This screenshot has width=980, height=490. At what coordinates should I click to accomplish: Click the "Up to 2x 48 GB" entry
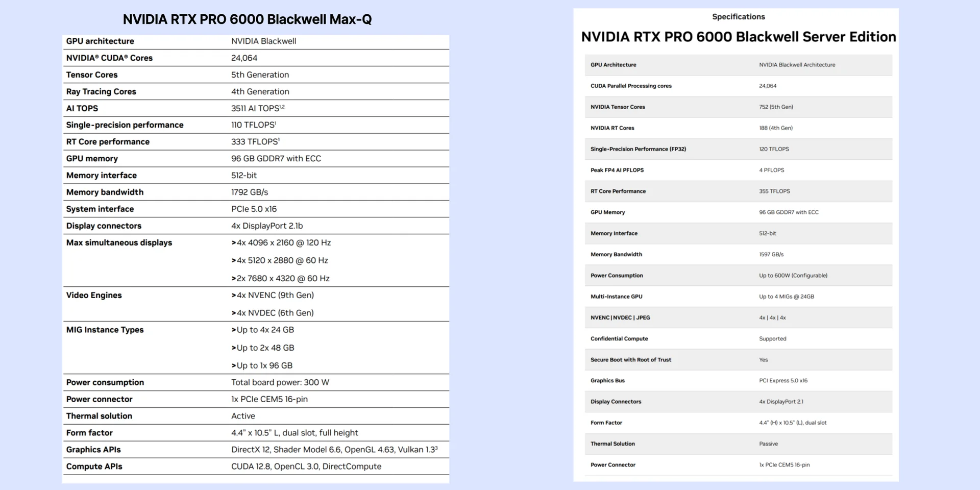(x=265, y=348)
